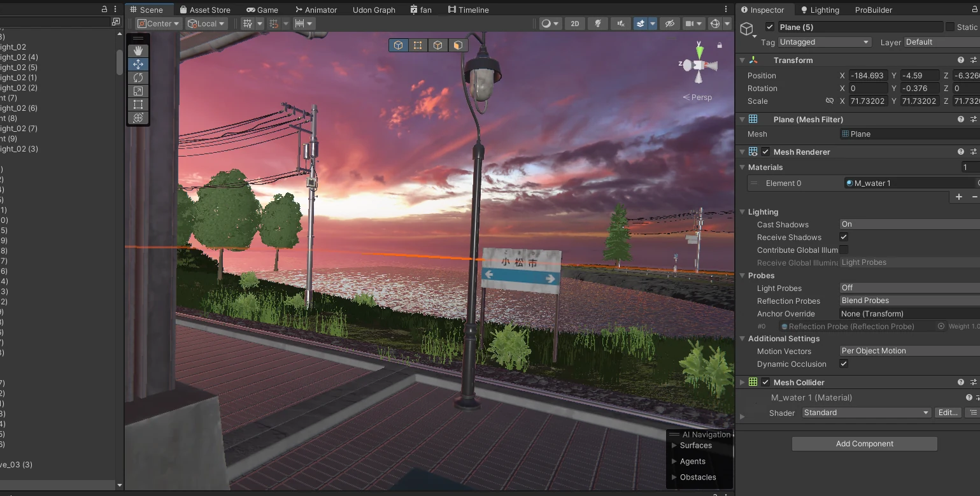Toggle 2D view mode in Scene
This screenshot has height=496, width=980.
(x=575, y=24)
